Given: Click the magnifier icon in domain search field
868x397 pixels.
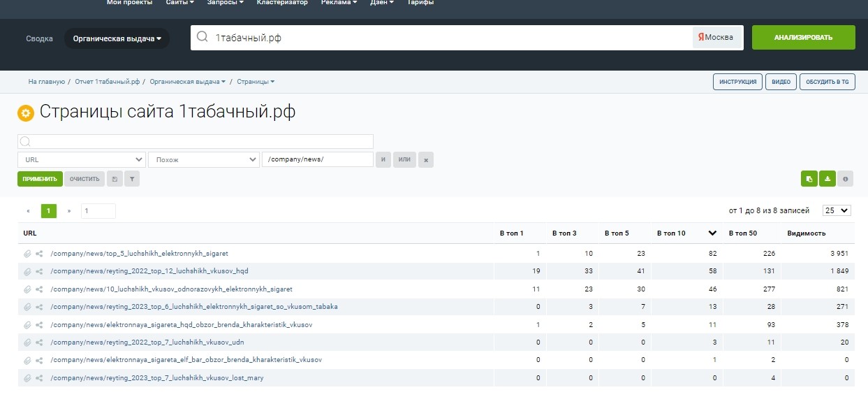Looking at the screenshot, I should [203, 37].
